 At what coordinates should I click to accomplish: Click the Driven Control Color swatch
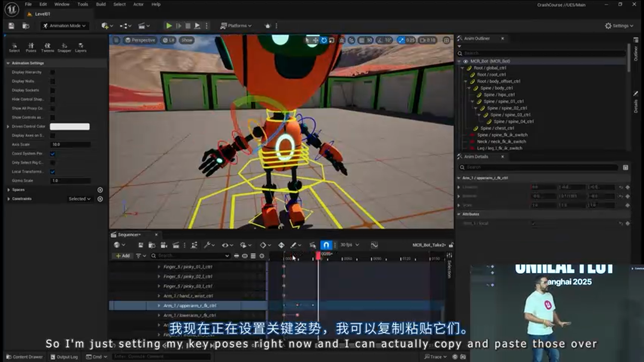tap(69, 126)
